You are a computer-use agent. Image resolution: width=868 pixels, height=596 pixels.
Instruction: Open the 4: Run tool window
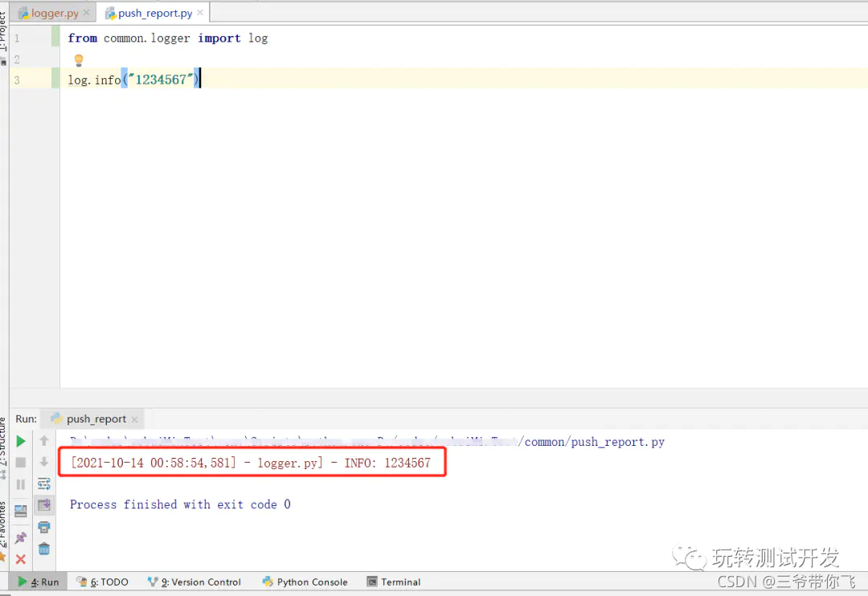[39, 582]
